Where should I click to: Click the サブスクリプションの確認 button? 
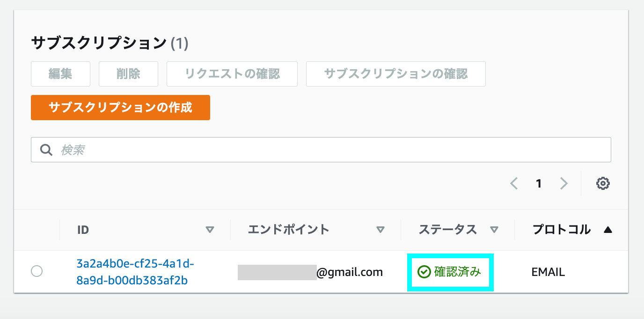pos(396,74)
